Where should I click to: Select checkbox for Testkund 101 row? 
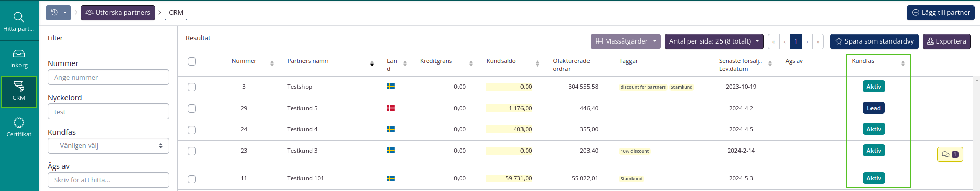click(x=192, y=179)
